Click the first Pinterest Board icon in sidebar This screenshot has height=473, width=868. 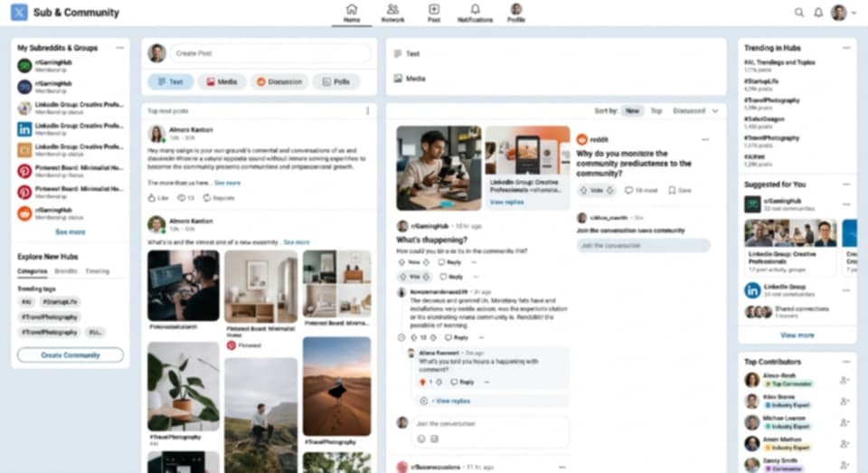point(24,171)
